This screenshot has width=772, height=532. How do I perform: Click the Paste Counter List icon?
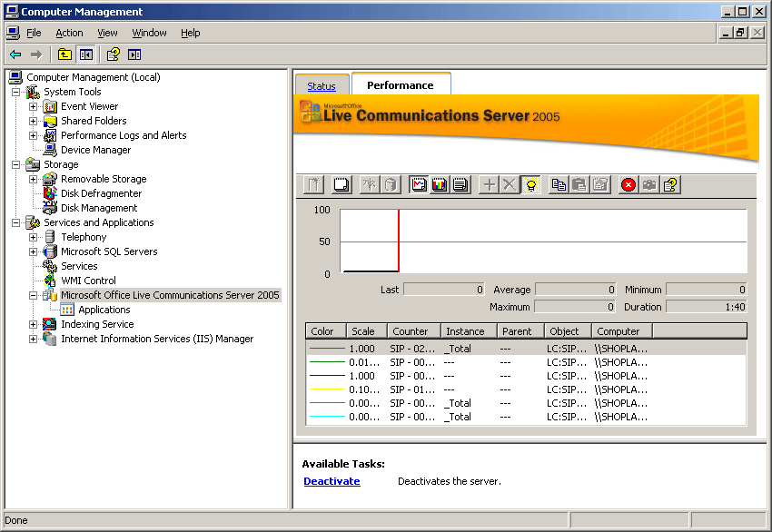click(579, 185)
